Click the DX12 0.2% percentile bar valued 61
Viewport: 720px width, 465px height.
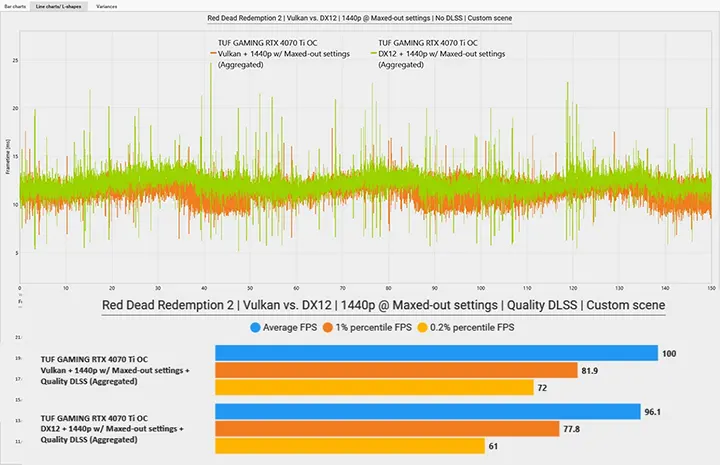point(350,446)
